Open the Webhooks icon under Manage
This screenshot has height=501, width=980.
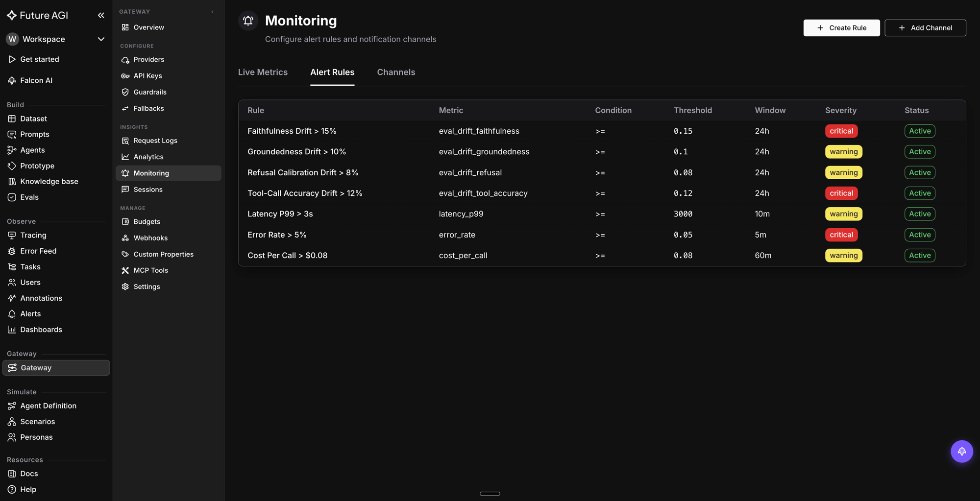coord(125,238)
